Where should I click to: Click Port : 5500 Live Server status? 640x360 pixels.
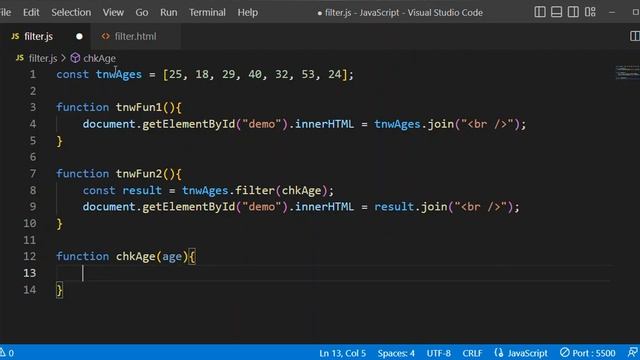coord(587,353)
